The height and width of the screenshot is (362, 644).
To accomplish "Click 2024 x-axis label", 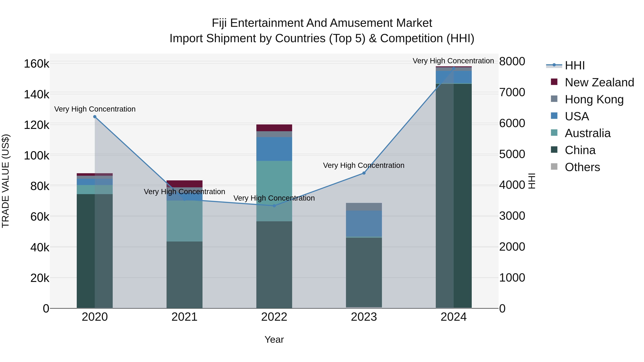I will coord(454,317).
